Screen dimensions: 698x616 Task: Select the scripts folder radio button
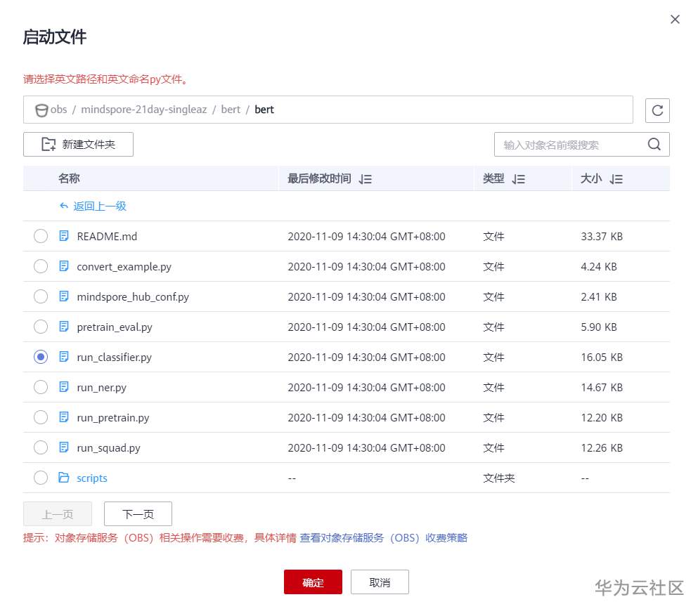(41, 478)
